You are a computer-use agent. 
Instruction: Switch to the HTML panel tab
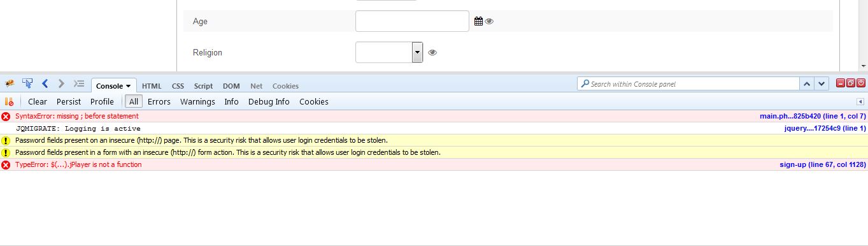click(x=152, y=86)
